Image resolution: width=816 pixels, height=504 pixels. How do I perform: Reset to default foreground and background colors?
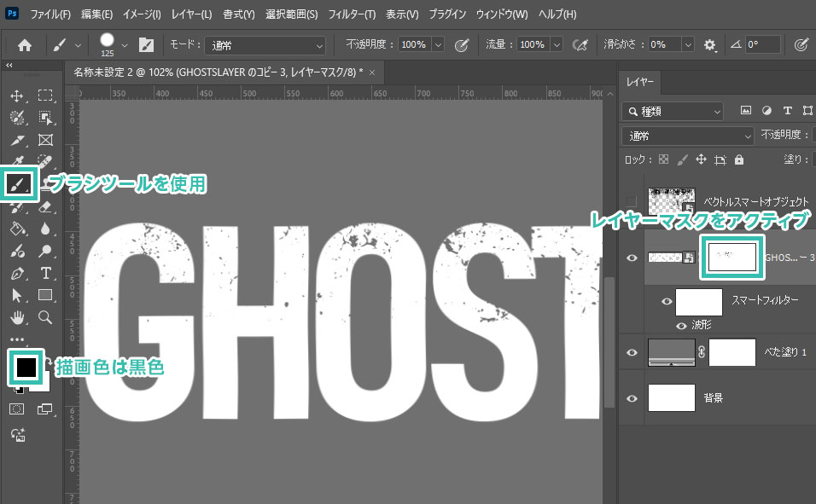pyautogui.click(x=18, y=390)
